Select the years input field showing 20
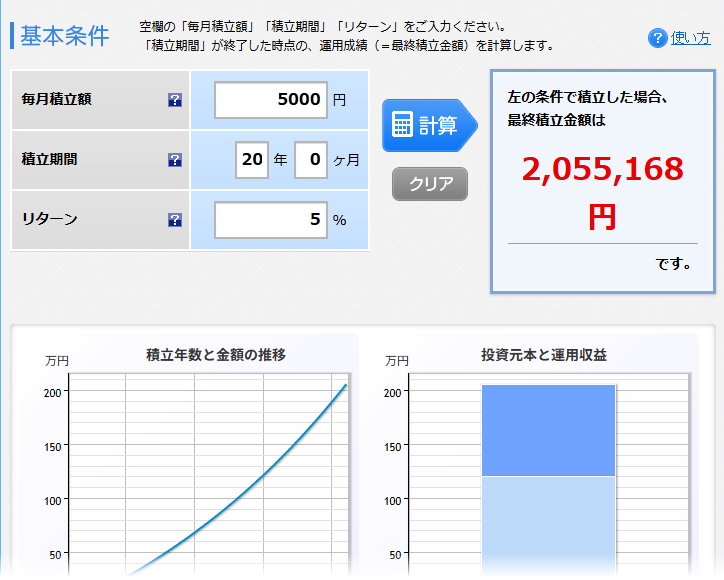 point(252,160)
